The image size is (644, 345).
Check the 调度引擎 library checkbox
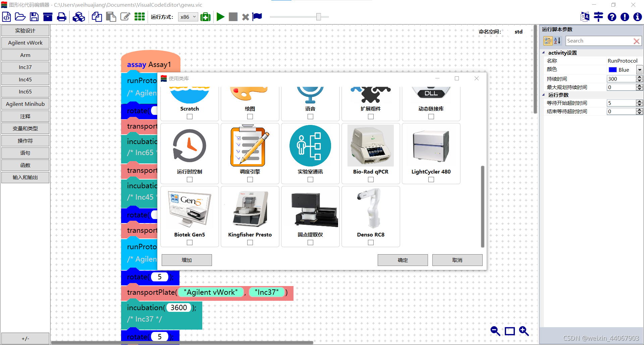tap(250, 180)
